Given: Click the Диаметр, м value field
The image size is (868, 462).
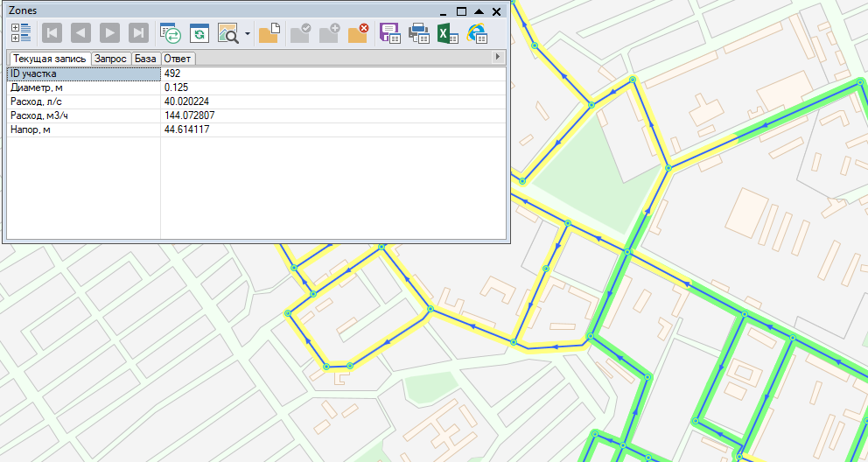Looking at the screenshot, I should coord(332,87).
